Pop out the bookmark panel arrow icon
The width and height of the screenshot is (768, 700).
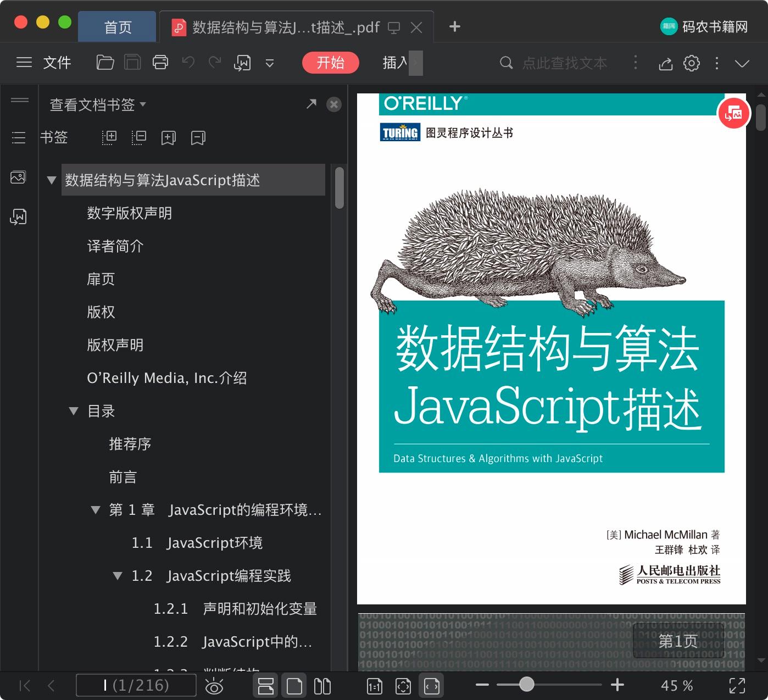311,104
